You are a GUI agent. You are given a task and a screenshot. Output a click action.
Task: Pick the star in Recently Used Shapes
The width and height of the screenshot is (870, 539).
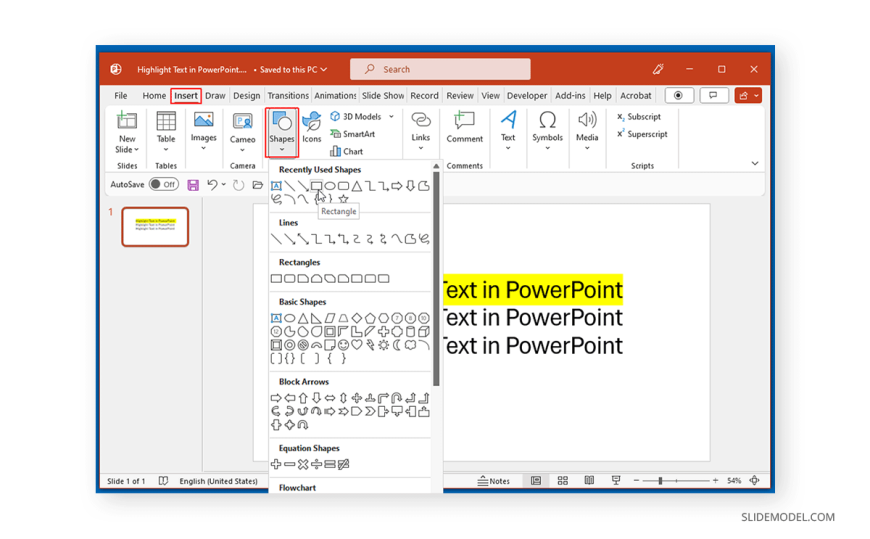pyautogui.click(x=343, y=199)
